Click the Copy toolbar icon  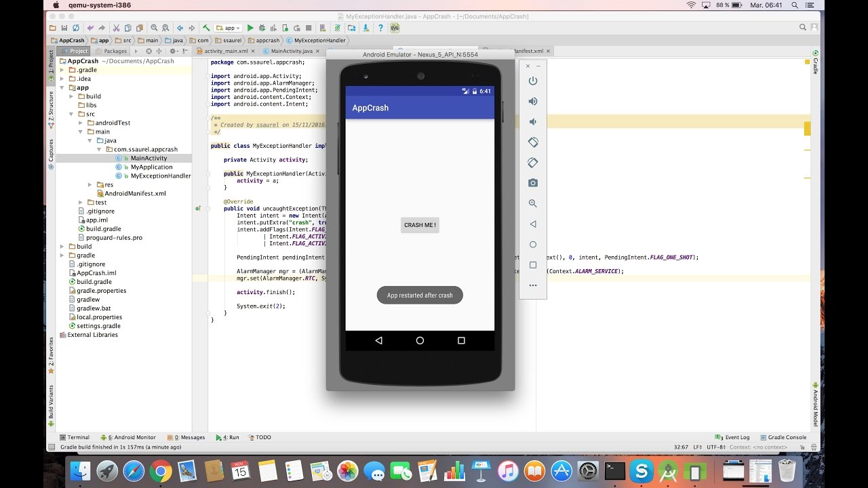click(x=128, y=28)
